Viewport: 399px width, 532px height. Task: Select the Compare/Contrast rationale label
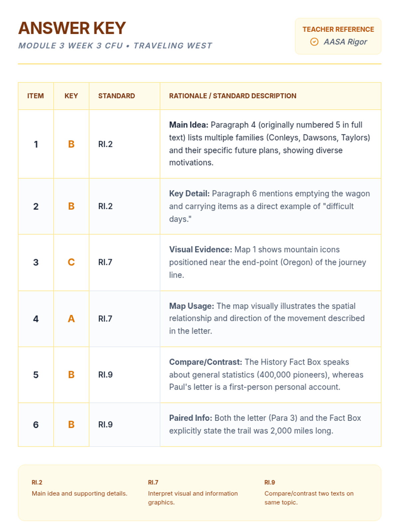(205, 362)
